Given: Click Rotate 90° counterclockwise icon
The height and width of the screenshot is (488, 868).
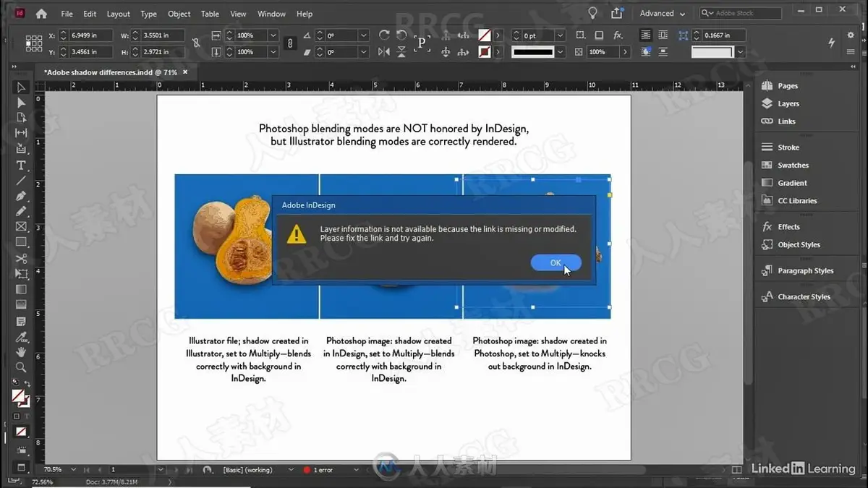Looking at the screenshot, I should click(x=401, y=35).
